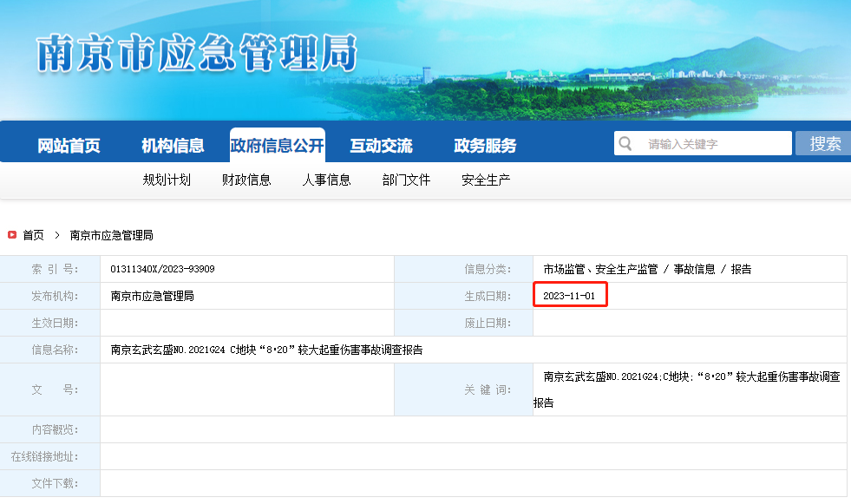
Task: Click the 搜索 button
Action: (824, 144)
